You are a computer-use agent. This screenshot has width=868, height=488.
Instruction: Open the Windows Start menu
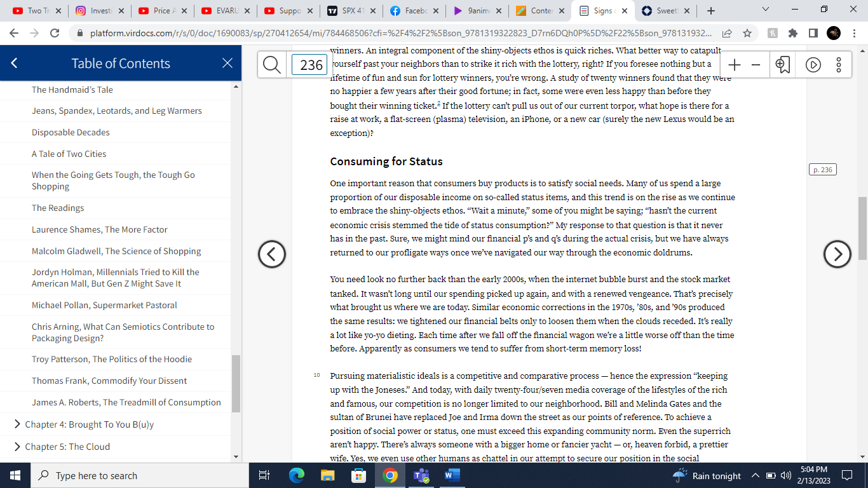coord(15,475)
